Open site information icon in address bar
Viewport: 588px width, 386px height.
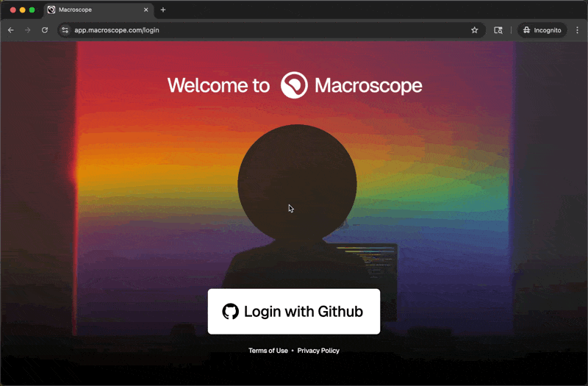point(65,30)
